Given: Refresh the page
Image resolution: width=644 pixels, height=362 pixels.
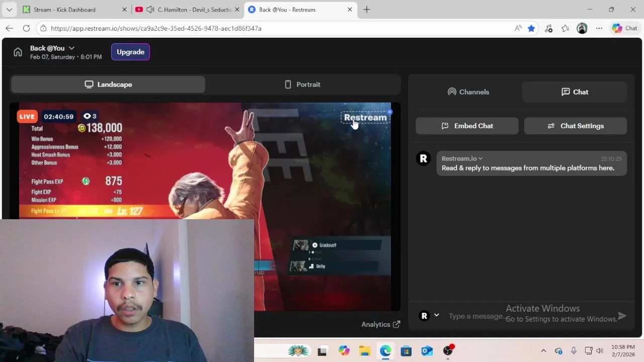Looking at the screenshot, I should [26, 28].
